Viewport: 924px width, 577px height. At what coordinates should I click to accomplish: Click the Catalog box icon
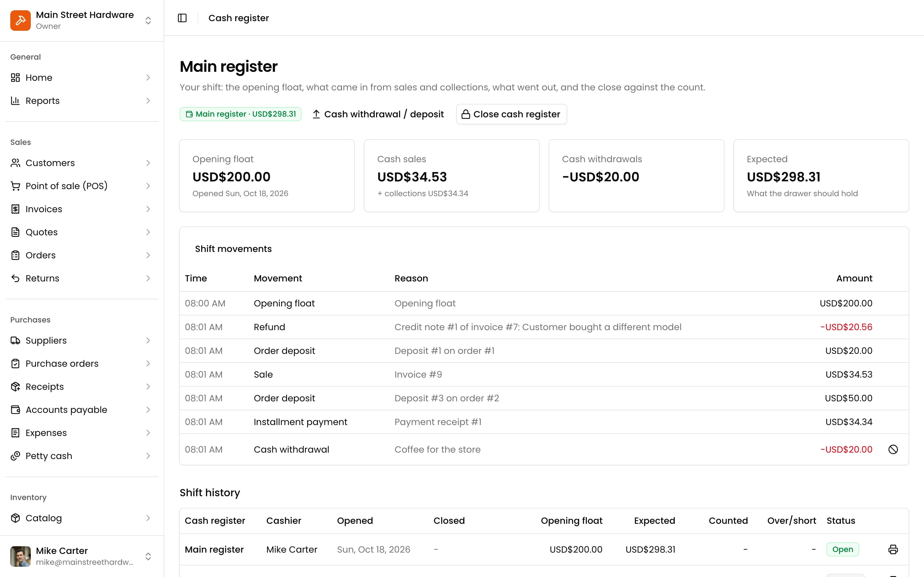point(15,518)
